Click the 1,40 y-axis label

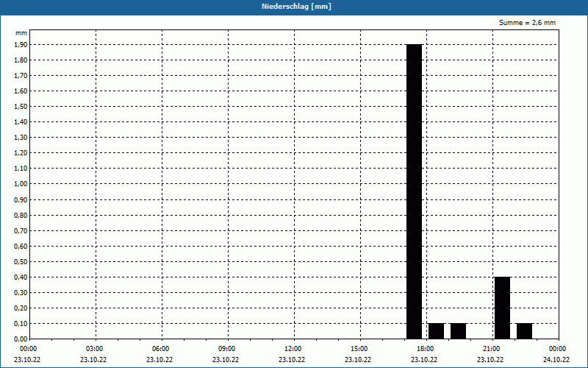[21, 122]
